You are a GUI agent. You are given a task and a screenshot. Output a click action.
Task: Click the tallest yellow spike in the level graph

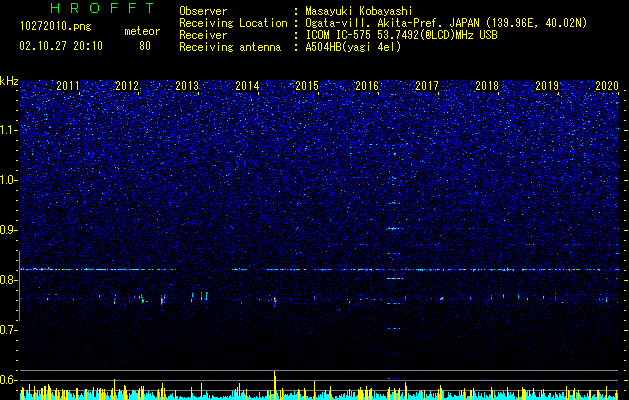(x=275, y=385)
